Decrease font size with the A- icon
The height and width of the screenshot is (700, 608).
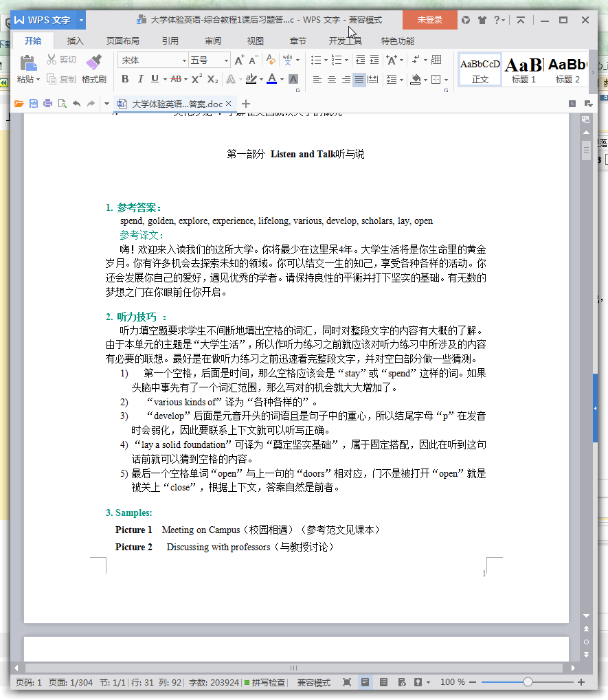click(254, 60)
